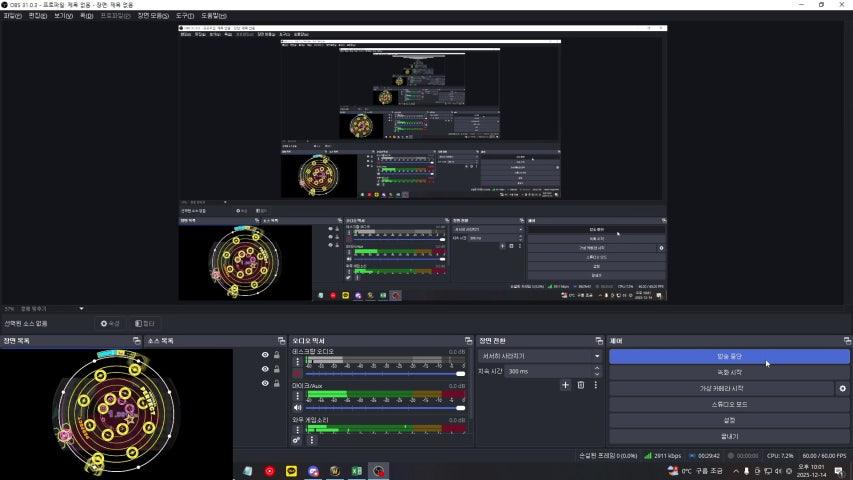Open the transition properties three-dot menu
This screenshot has width=853, height=480.
tap(596, 385)
